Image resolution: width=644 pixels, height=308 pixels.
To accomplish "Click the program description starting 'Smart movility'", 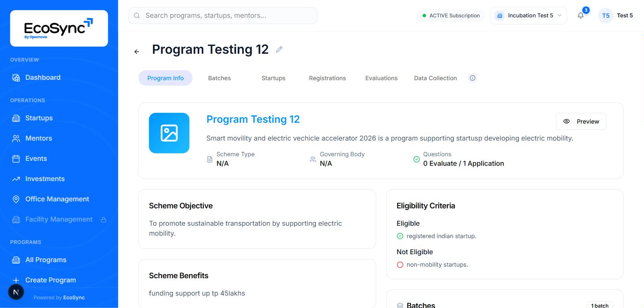I will coord(390,138).
